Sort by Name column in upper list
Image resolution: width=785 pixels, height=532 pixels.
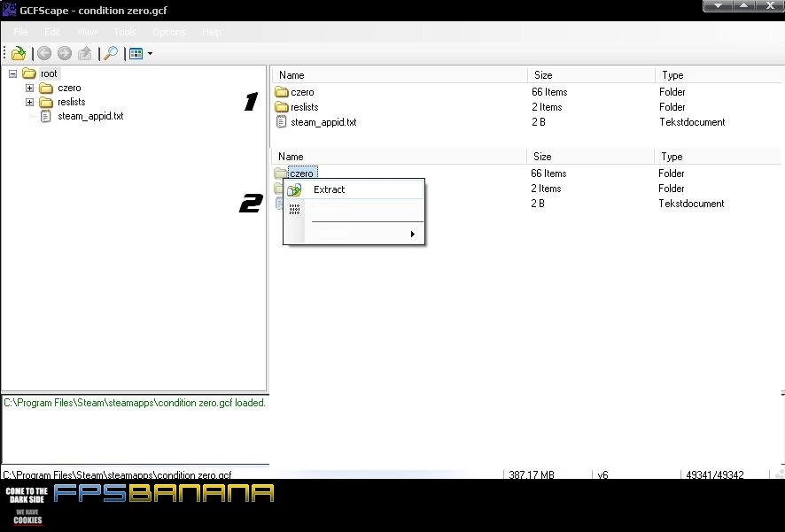(400, 75)
